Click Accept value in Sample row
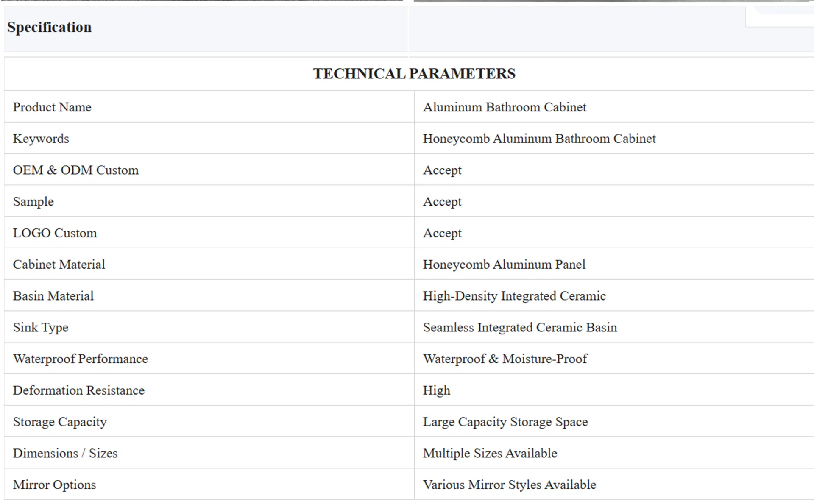Viewport: 814px width, 504px height. point(442,202)
